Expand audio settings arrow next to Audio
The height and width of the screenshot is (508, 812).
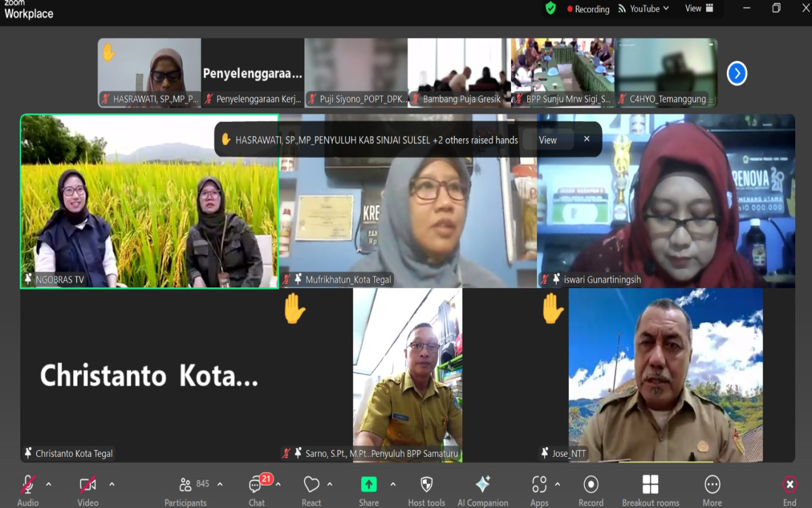pos(49,484)
